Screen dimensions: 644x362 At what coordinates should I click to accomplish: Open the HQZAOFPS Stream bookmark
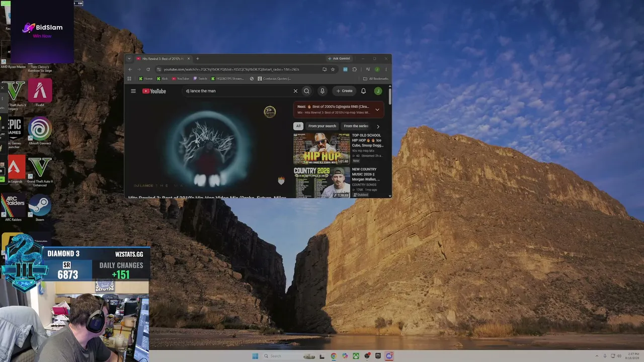227,78
